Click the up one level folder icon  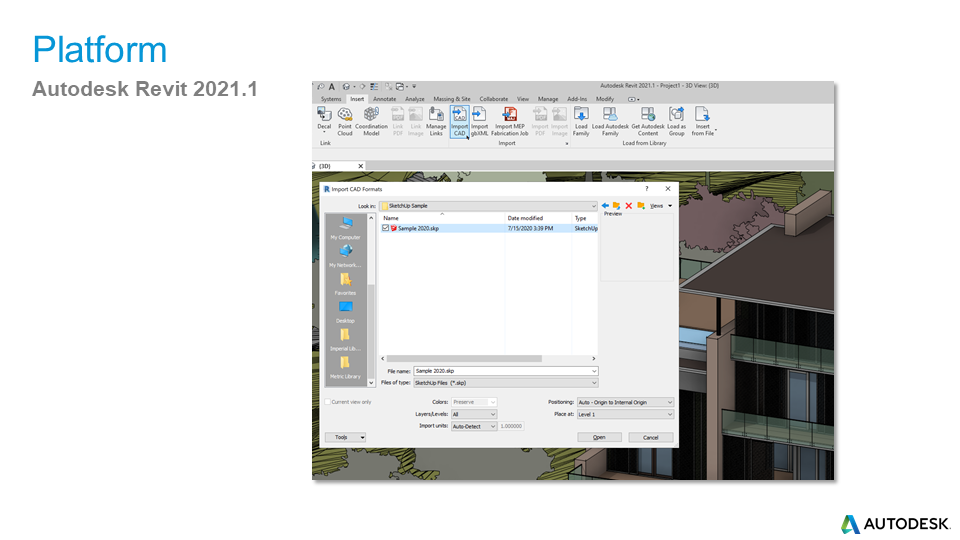coord(617,206)
